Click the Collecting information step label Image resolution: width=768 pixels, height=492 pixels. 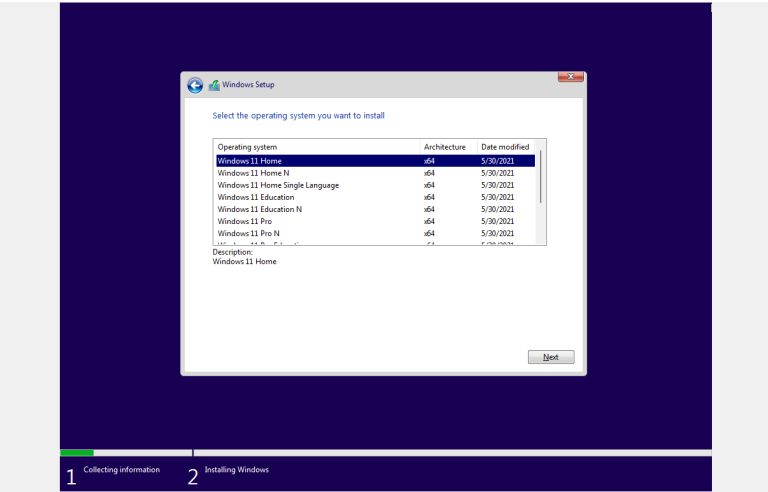coord(121,469)
